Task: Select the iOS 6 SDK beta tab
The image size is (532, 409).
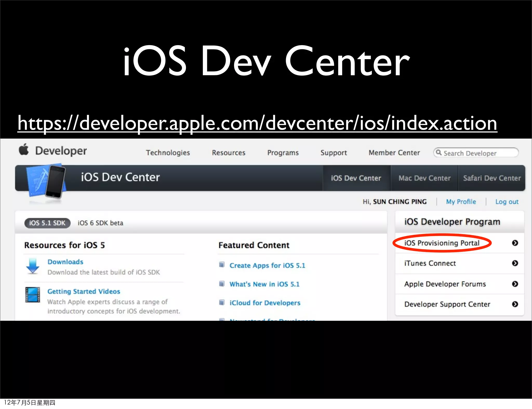Action: click(x=101, y=223)
